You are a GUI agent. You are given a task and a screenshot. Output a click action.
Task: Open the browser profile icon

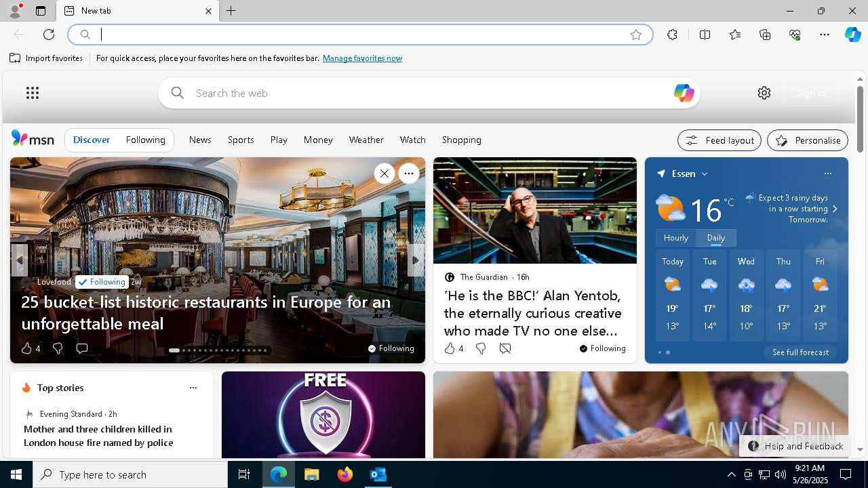14,11
